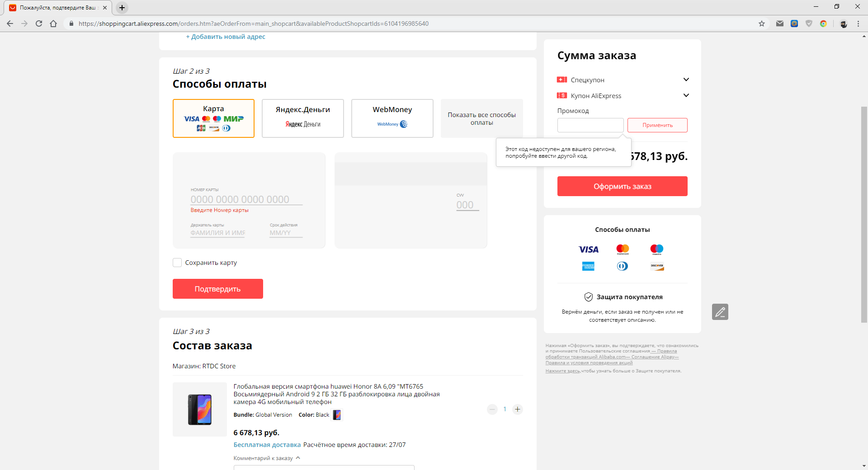Viewport: 868px width, 470px height.
Task: Apply promo code with Применить button
Action: point(657,125)
